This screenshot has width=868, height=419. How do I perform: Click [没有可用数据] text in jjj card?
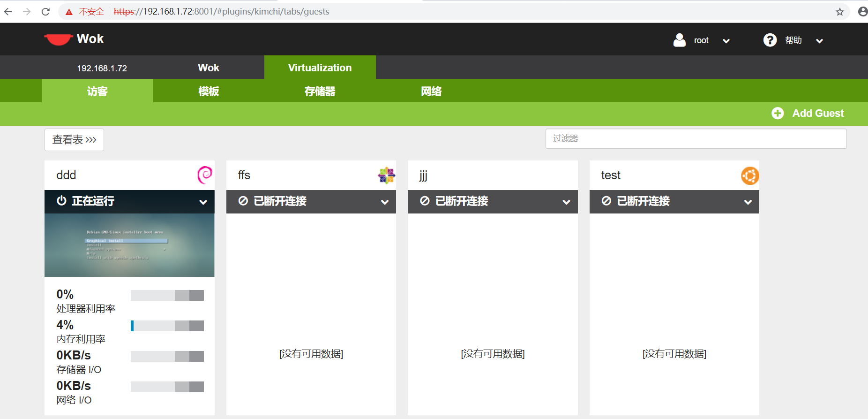[x=493, y=354]
